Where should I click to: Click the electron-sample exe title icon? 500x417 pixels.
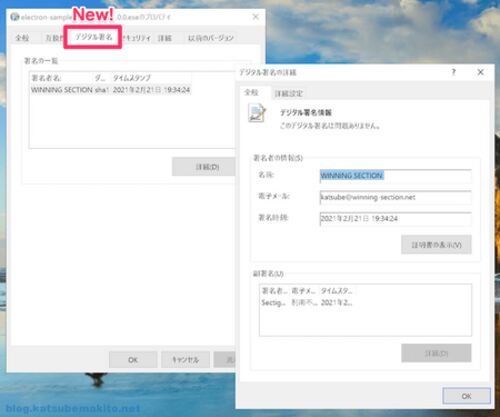click(15, 17)
